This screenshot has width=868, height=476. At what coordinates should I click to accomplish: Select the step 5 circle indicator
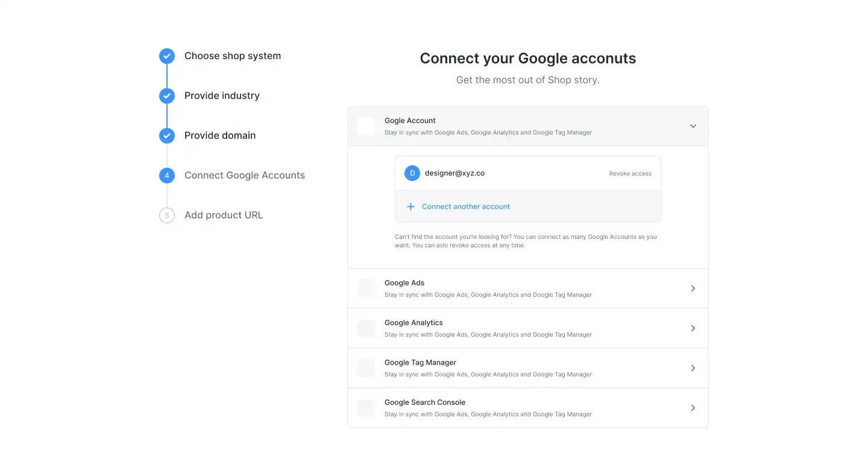tap(167, 215)
